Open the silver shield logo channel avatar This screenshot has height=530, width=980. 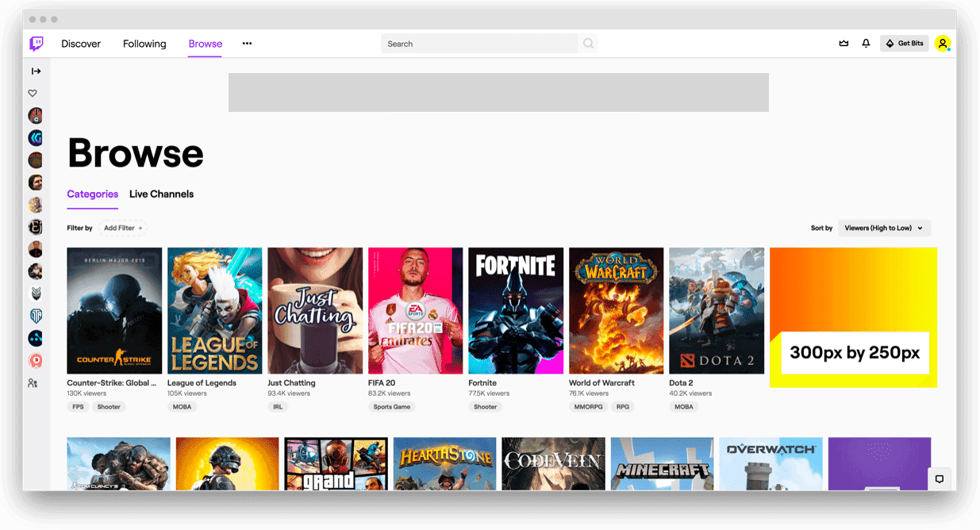[36, 294]
